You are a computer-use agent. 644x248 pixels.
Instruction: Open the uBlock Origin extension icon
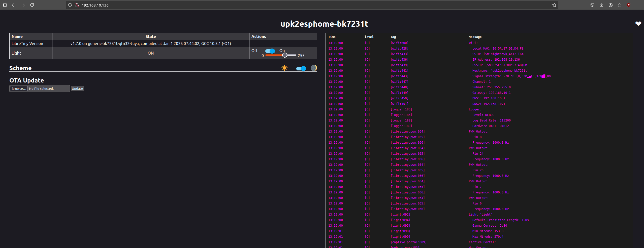pyautogui.click(x=628, y=5)
